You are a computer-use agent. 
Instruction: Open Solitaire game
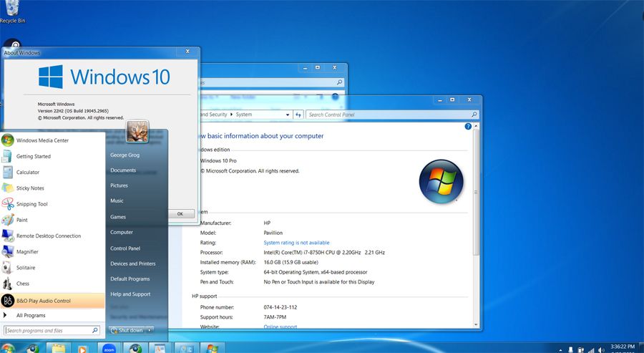tap(52, 268)
